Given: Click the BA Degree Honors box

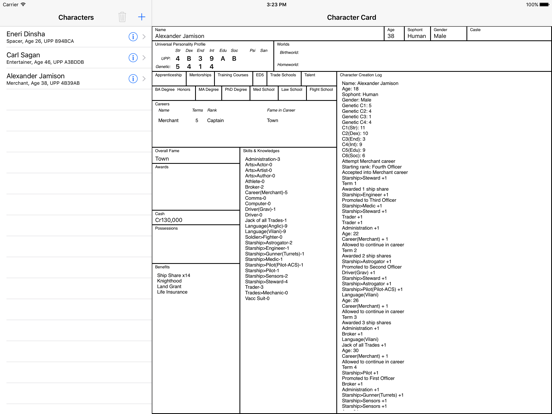Looking at the screenshot, I should (x=174, y=93).
